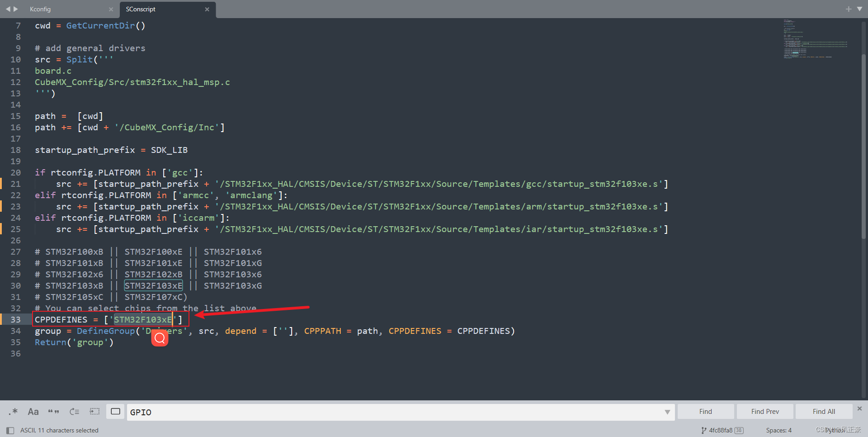Click the Find Prev button
The height and width of the screenshot is (437, 868).
point(764,411)
